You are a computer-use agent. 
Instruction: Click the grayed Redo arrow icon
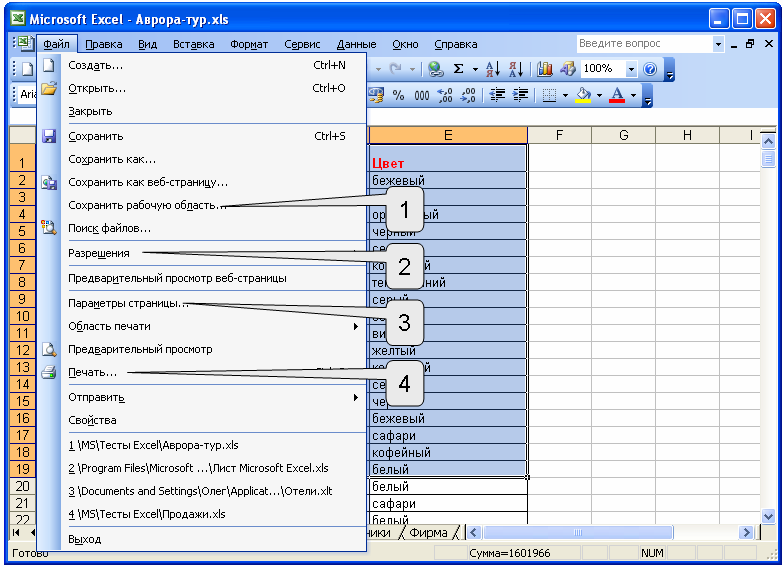(396, 69)
